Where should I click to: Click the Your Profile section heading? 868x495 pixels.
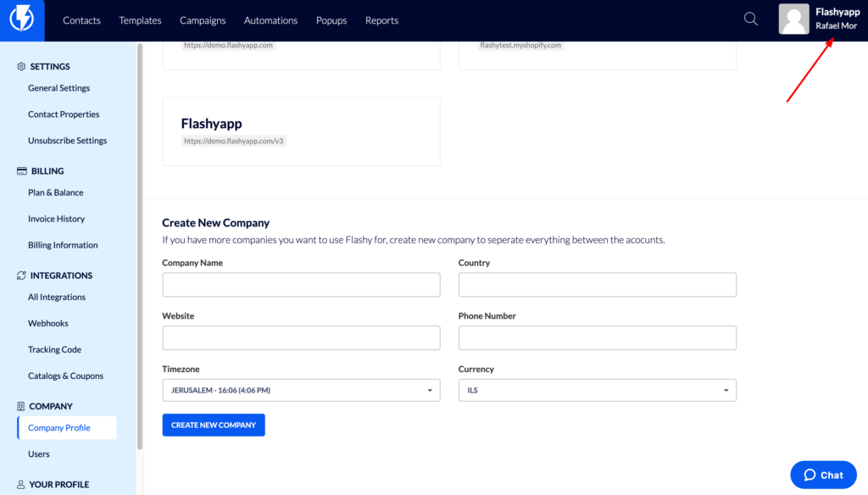[x=59, y=485]
